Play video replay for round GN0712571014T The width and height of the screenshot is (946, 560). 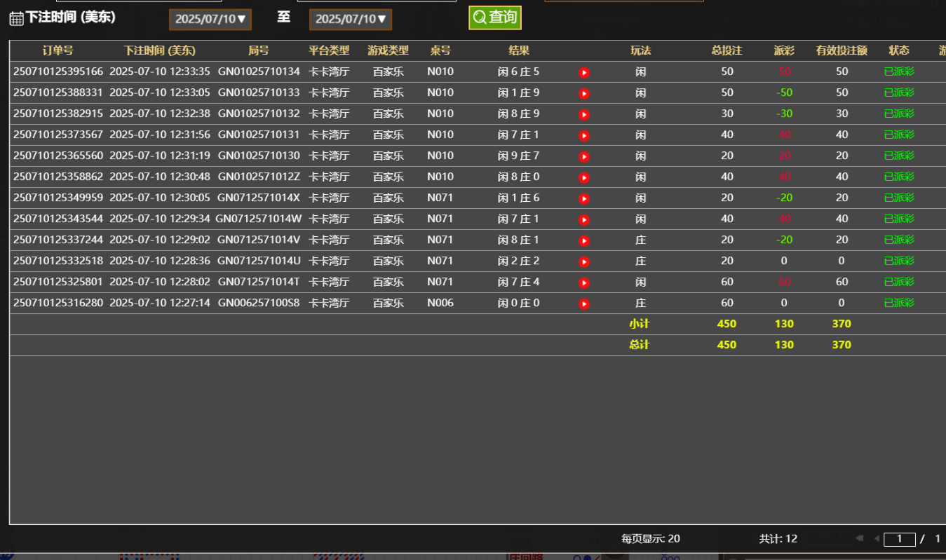tap(584, 282)
